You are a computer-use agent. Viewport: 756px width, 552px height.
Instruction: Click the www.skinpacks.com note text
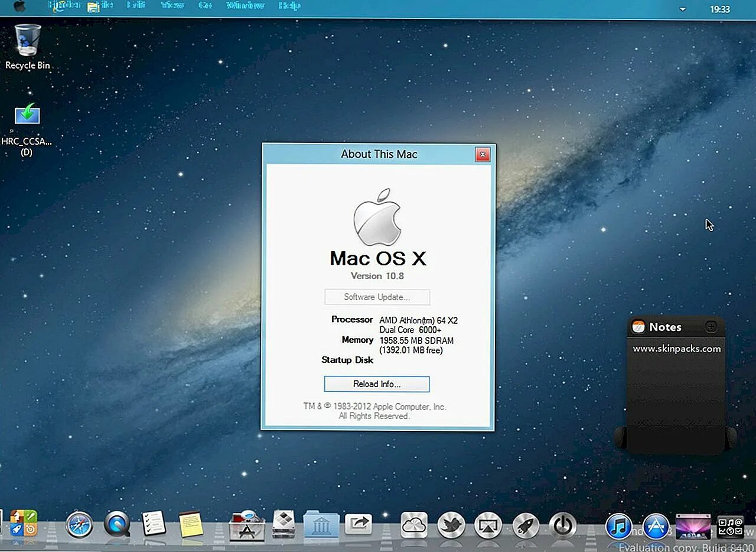[x=677, y=349]
